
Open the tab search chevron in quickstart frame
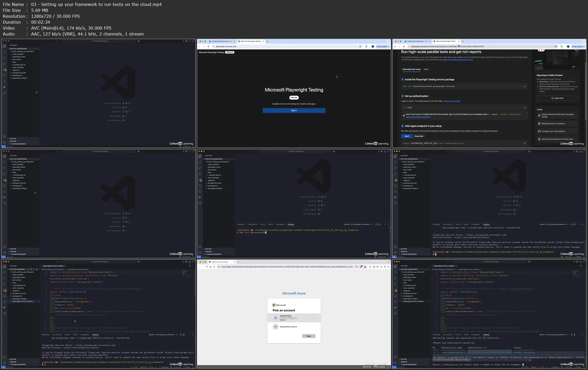point(584,41)
